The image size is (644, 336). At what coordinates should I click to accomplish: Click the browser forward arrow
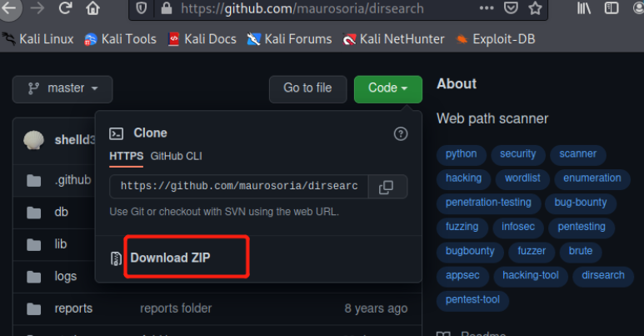pyautogui.click(x=37, y=8)
